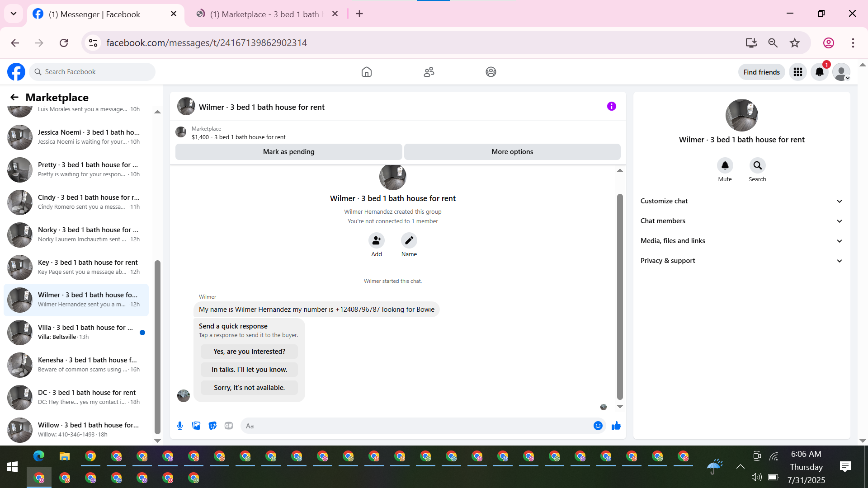Expand Chat members section
This screenshot has width=868, height=488.
coord(741,221)
